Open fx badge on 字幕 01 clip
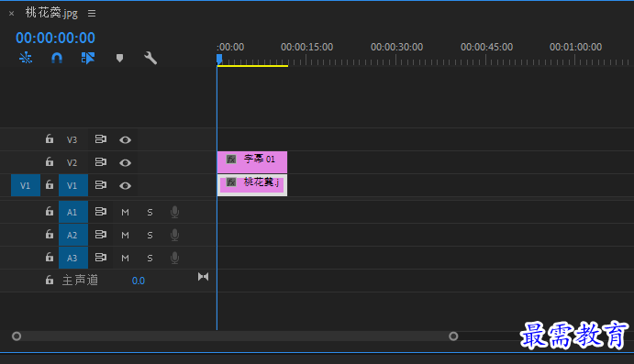634x364 pixels. click(x=231, y=160)
